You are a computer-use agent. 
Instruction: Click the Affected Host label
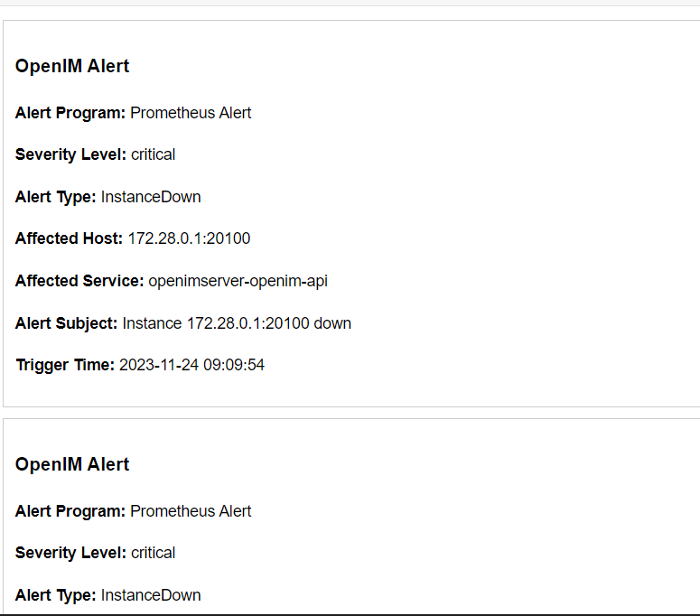tap(69, 238)
